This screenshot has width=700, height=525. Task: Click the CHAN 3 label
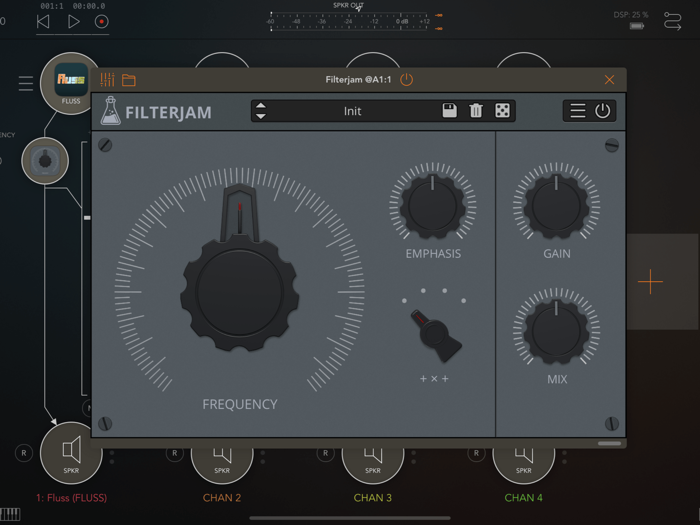(x=373, y=498)
